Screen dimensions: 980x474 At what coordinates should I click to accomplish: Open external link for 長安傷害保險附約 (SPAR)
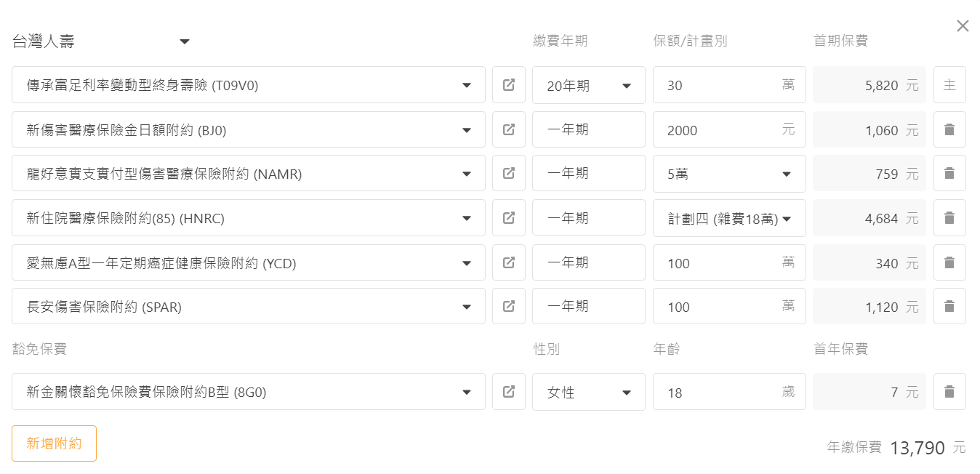[x=509, y=306]
